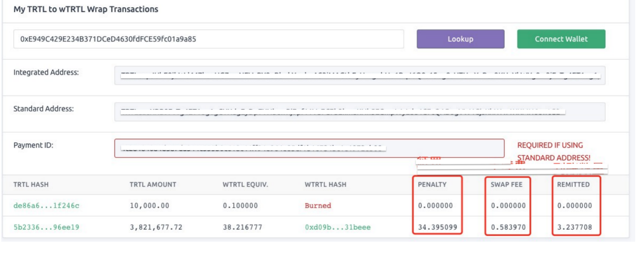Image resolution: width=644 pixels, height=272 pixels.
Task: Click the purple Lookup button
Action: 460,39
